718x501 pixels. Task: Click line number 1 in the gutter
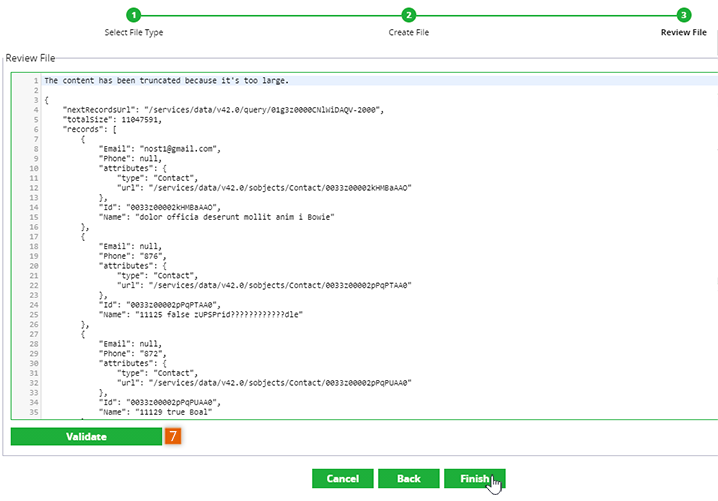(36, 81)
